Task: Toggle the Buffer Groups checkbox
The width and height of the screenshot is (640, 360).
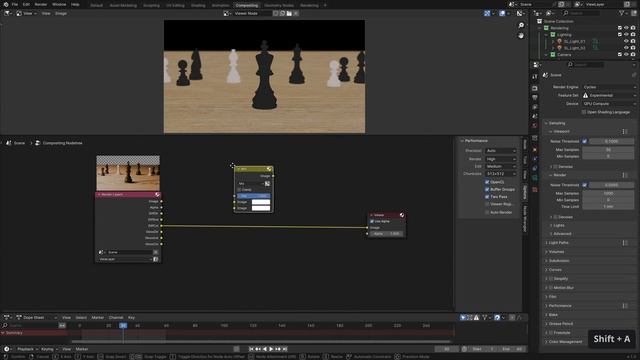Action: pos(487,189)
